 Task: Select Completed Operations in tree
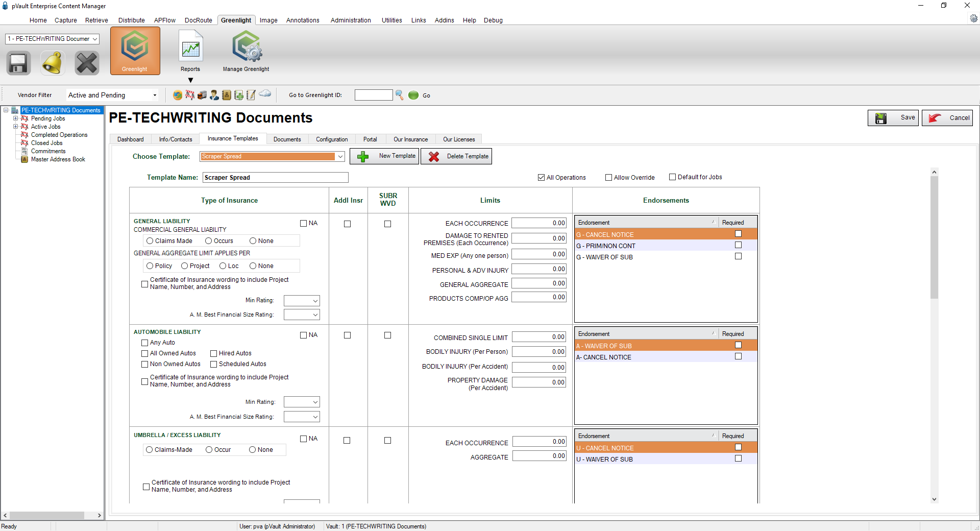pos(59,135)
